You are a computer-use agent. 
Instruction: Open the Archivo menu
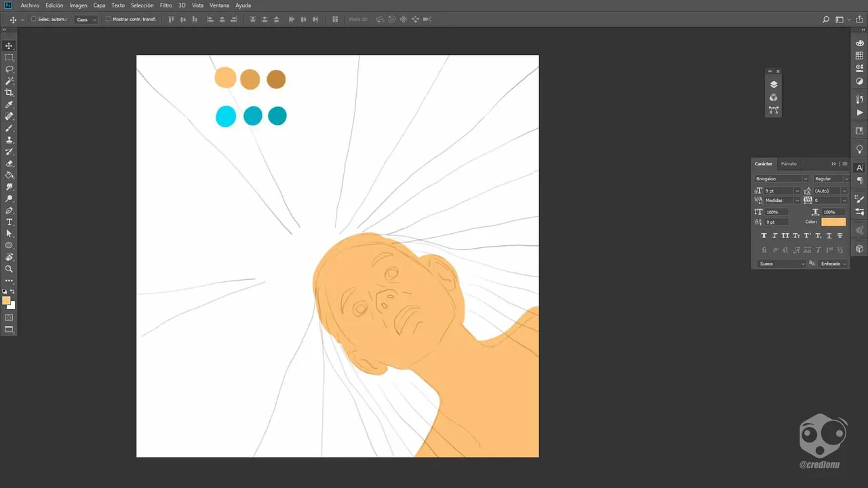(30, 5)
